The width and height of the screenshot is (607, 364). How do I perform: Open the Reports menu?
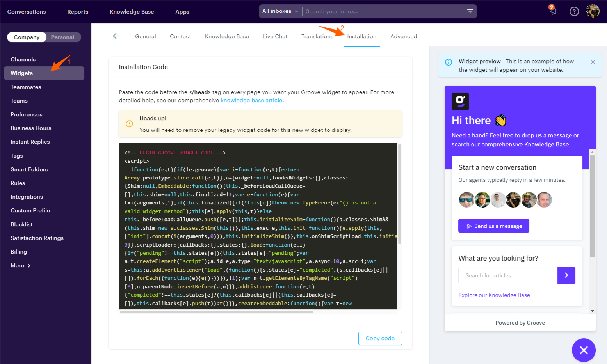(x=78, y=12)
